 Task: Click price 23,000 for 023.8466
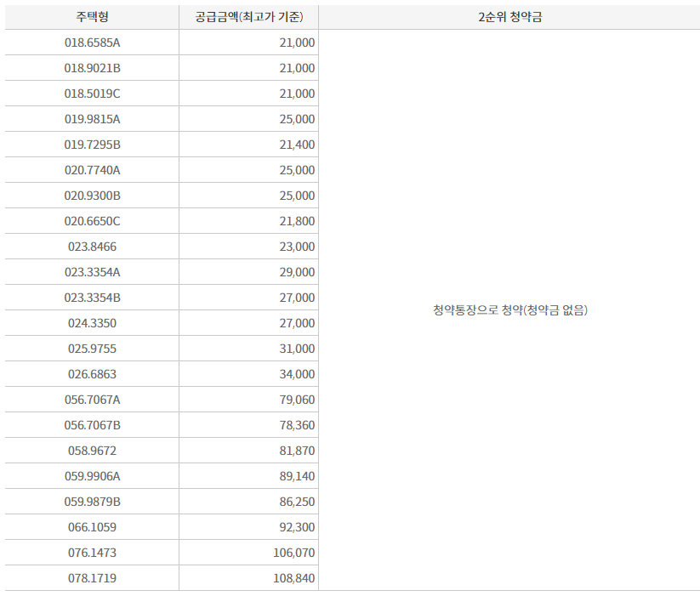[x=297, y=247]
